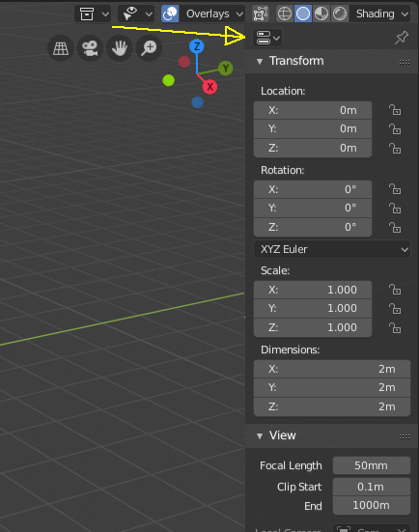Select rendered shading mode icon

click(x=340, y=14)
